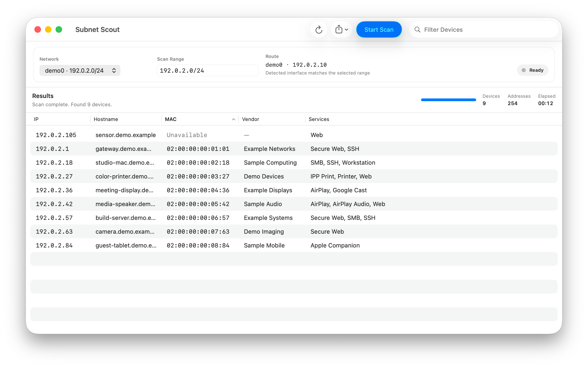Select the 192.0.2.63 IP cell

click(x=54, y=232)
